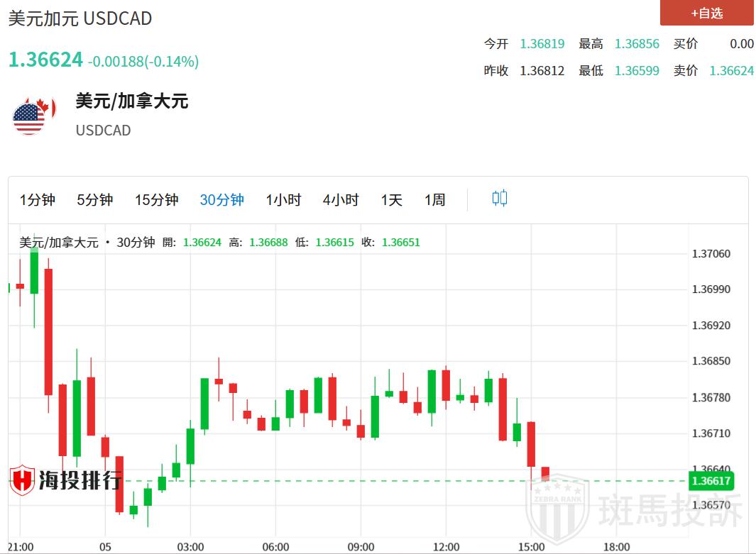Add USDCAD to watchlist with +自选
The width and height of the screenshot is (756, 554).
click(x=706, y=13)
